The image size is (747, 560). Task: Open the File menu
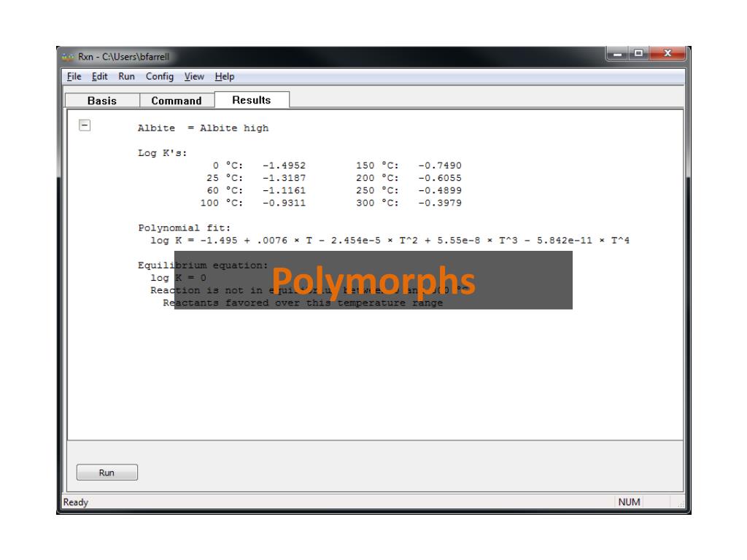click(74, 77)
